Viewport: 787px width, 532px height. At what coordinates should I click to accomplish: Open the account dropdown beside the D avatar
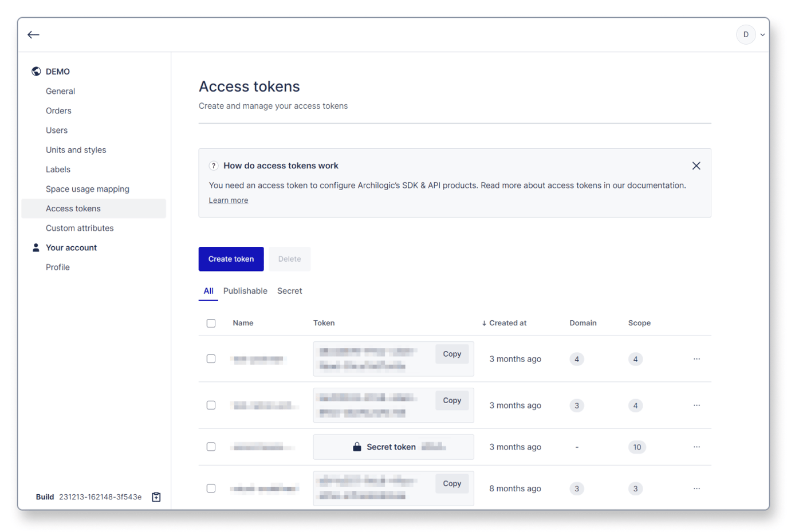click(x=762, y=34)
